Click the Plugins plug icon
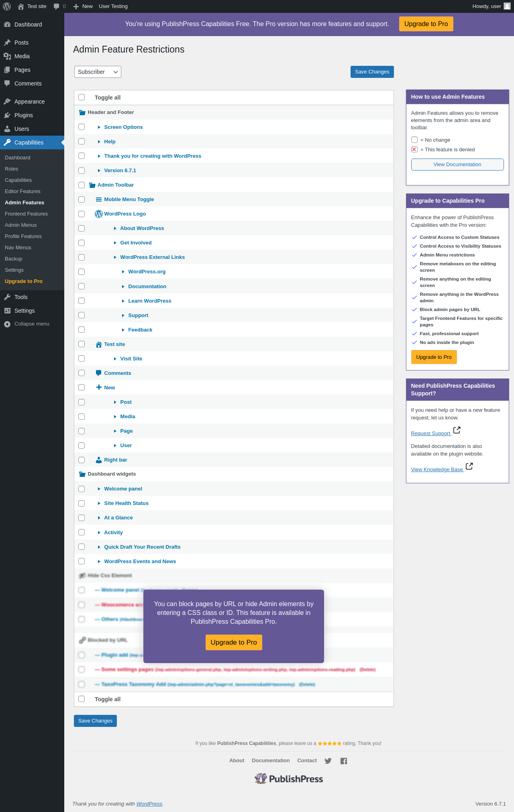The height and width of the screenshot is (812, 514). tap(7, 115)
